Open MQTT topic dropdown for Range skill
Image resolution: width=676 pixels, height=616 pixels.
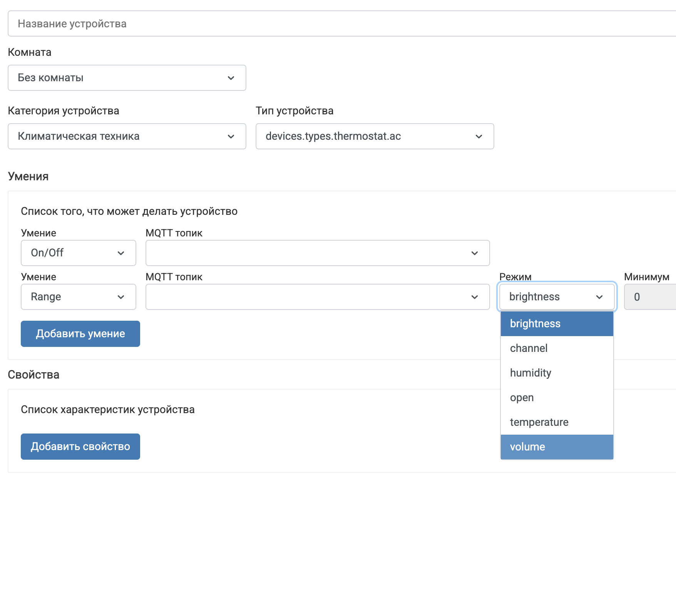[x=317, y=297]
